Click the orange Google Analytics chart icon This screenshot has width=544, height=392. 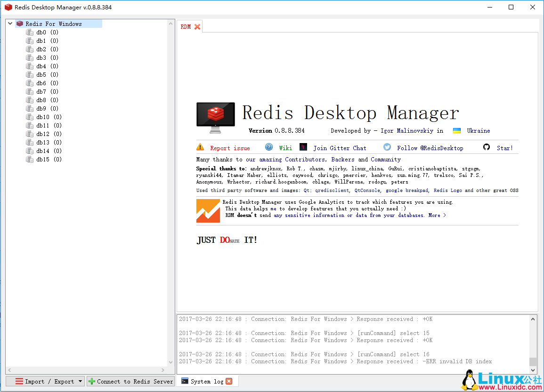[x=208, y=210]
